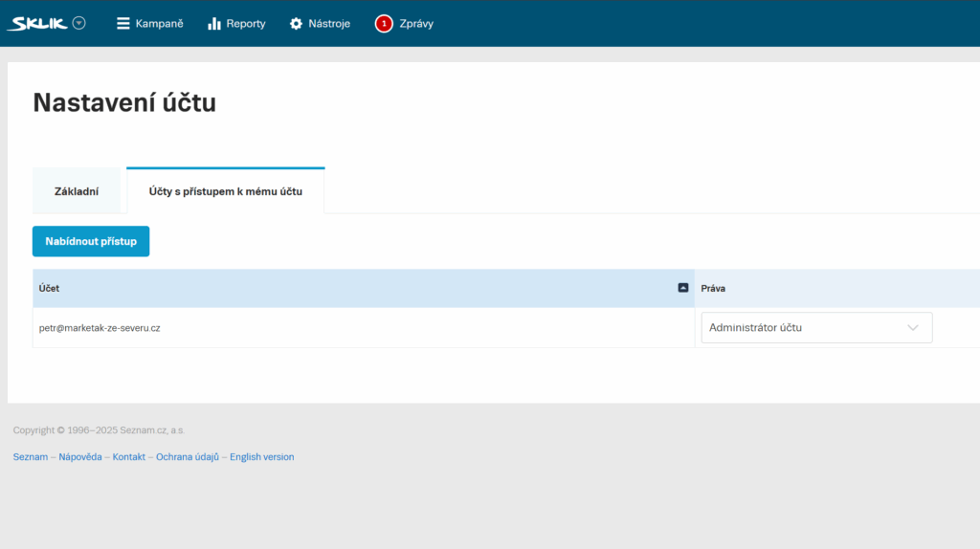Image resolution: width=980 pixels, height=549 pixels.
Task: Switch to English version link
Action: click(x=262, y=457)
